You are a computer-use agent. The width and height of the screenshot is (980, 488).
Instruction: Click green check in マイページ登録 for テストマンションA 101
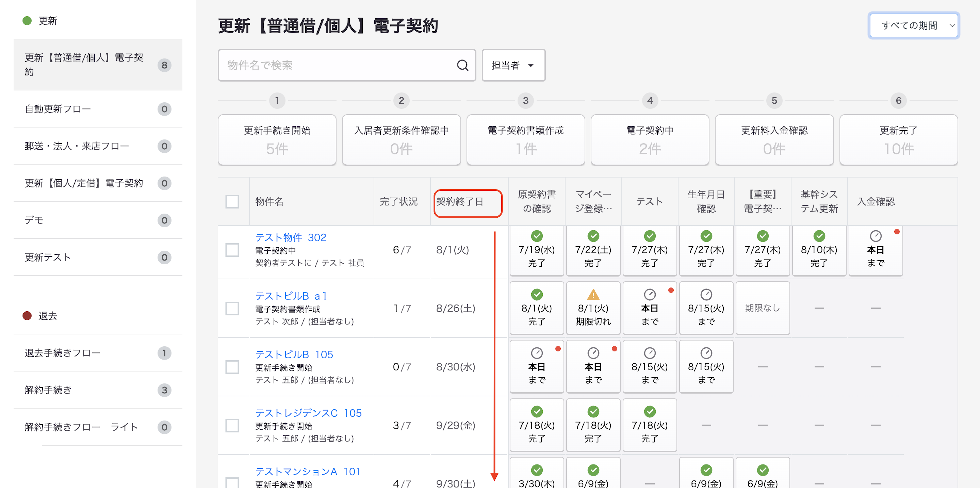[x=593, y=470]
